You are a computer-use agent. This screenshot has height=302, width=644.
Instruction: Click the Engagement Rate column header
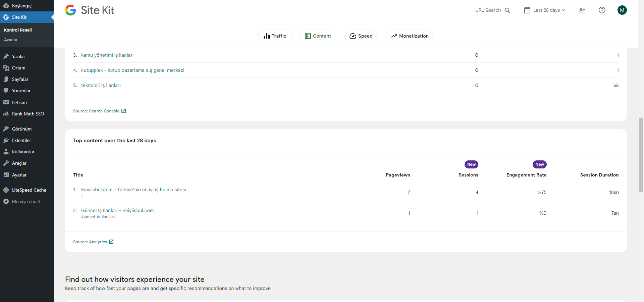tap(527, 175)
